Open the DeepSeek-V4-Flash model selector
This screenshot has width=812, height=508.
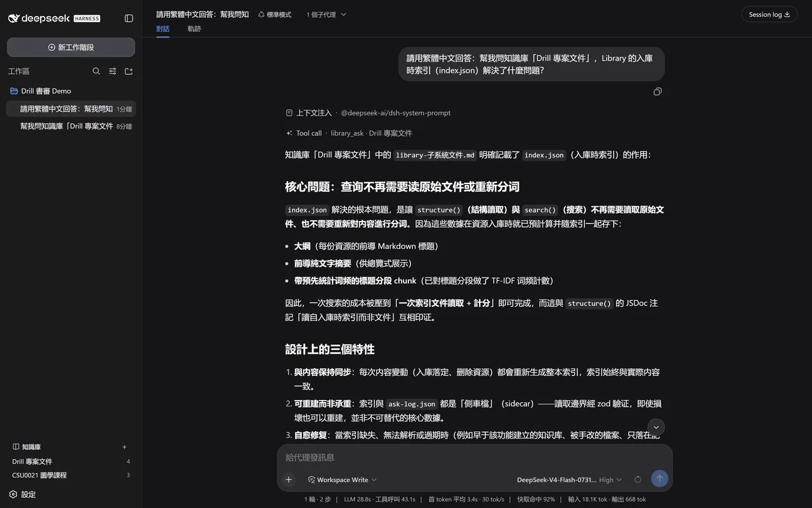(x=556, y=480)
